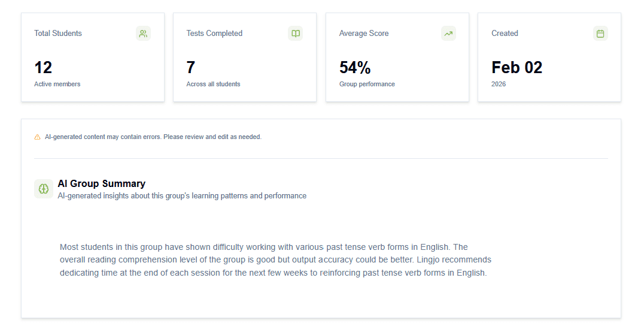
Task: Click the trending arrow icon in Average Score card
Action: tap(448, 34)
